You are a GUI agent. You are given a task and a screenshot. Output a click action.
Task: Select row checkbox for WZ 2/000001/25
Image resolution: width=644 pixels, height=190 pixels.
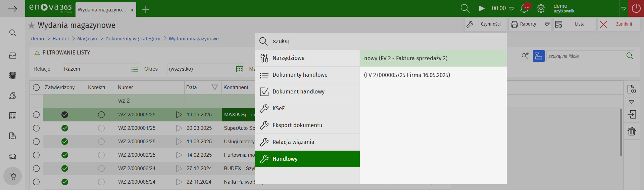(x=36, y=128)
